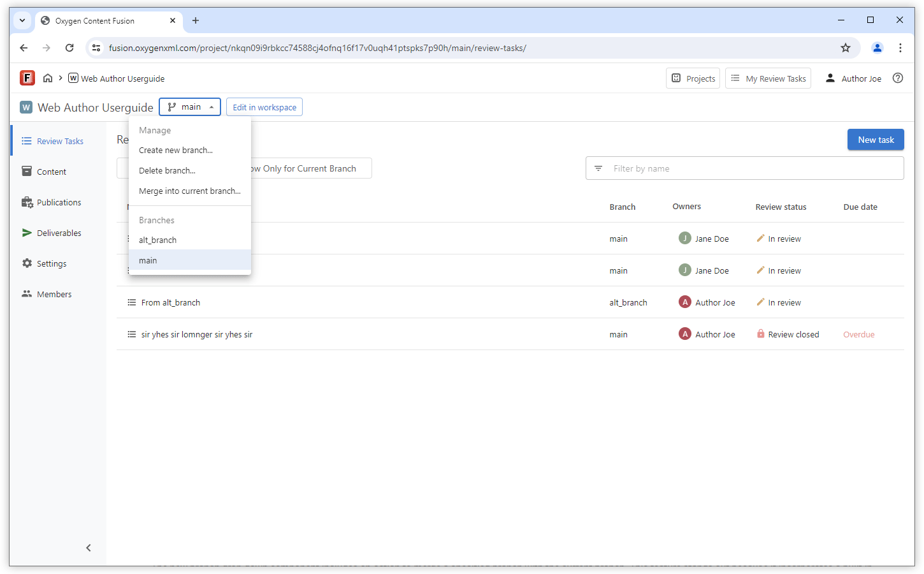
Task: Select main in Branches list
Action: [x=190, y=260]
